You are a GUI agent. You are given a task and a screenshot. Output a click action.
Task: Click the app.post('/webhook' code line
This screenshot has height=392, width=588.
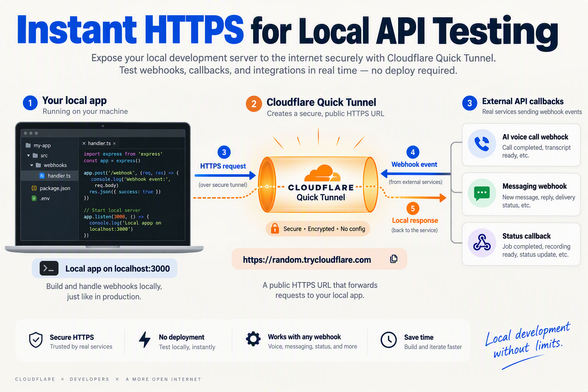coord(131,173)
